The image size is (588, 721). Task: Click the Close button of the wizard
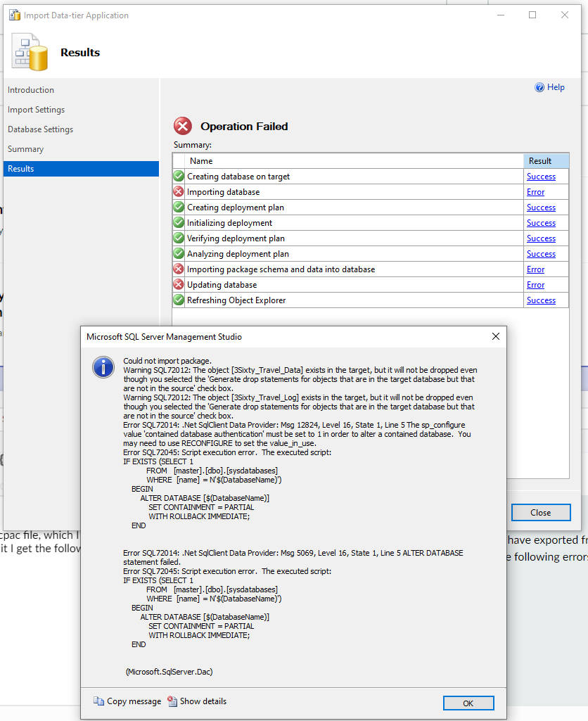point(541,512)
